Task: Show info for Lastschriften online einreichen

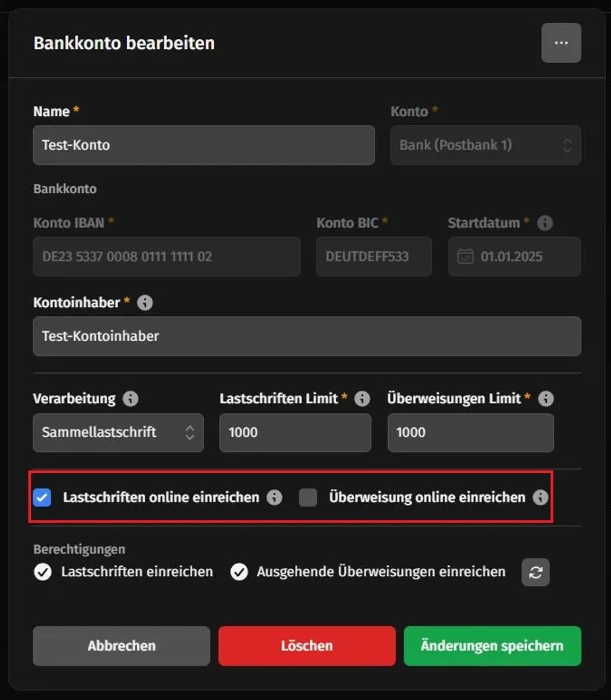Action: coord(274,497)
